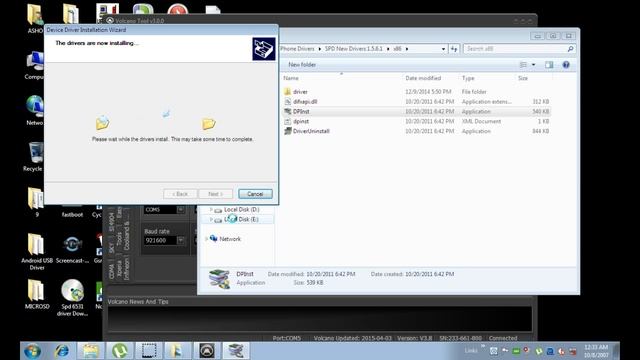Open breadcrumb arrow after Phone Drivers
The image size is (640, 360).
320,49
